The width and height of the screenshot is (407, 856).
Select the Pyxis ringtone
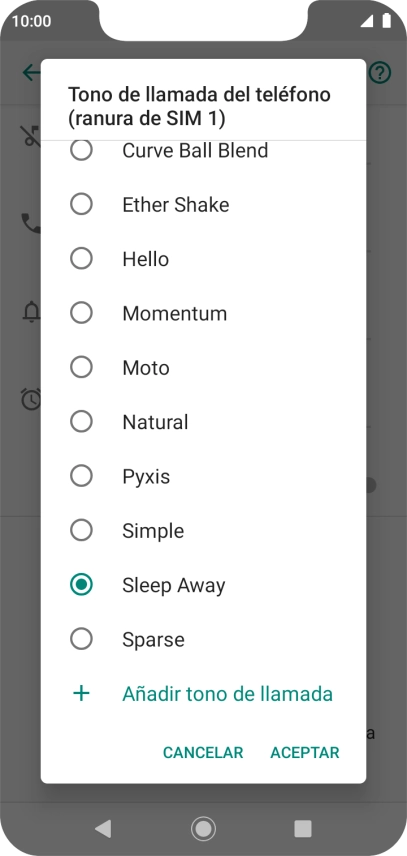pyautogui.click(x=81, y=476)
